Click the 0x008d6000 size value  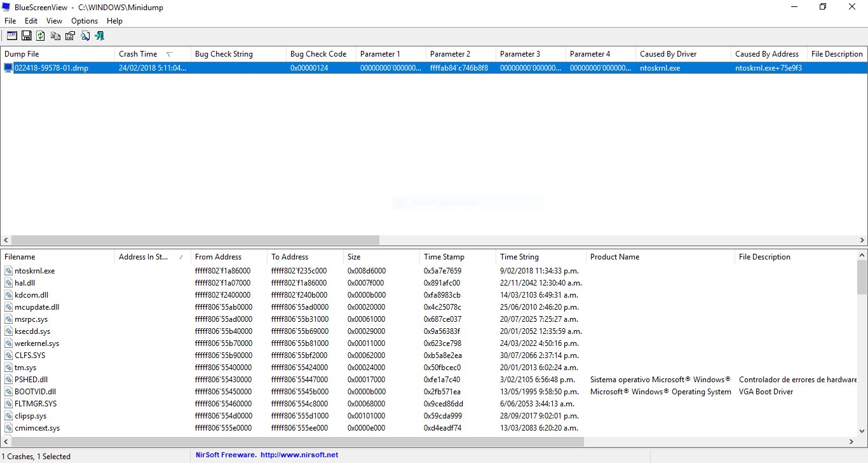point(367,271)
